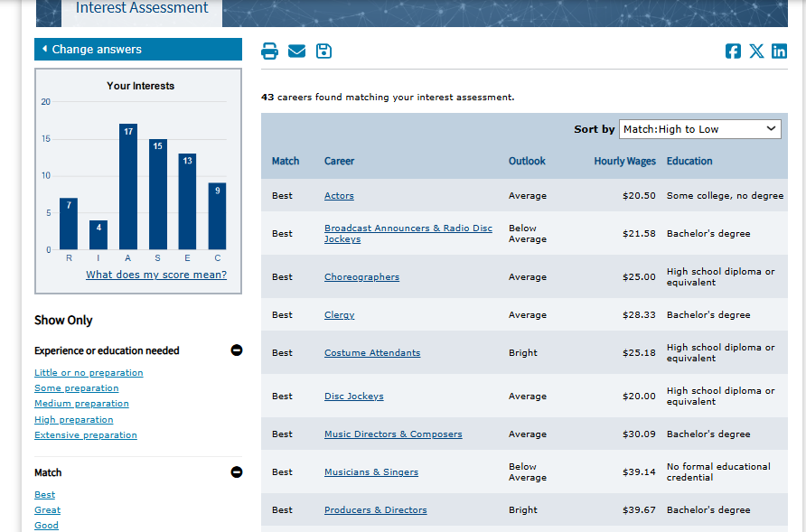Open the Interest Assessment tab
This screenshot has width=806, height=532.
point(142,9)
